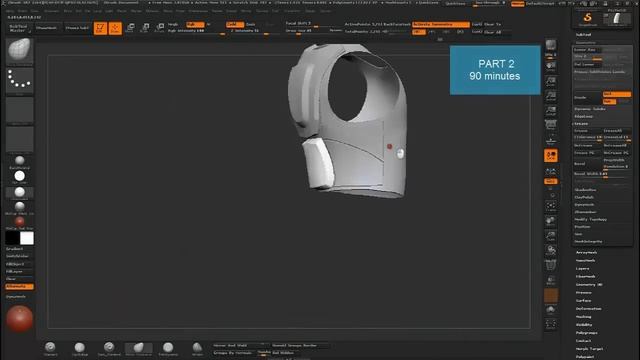This screenshot has height=360, width=640.
Task: Activate the Draw mode button
Action: [116, 28]
